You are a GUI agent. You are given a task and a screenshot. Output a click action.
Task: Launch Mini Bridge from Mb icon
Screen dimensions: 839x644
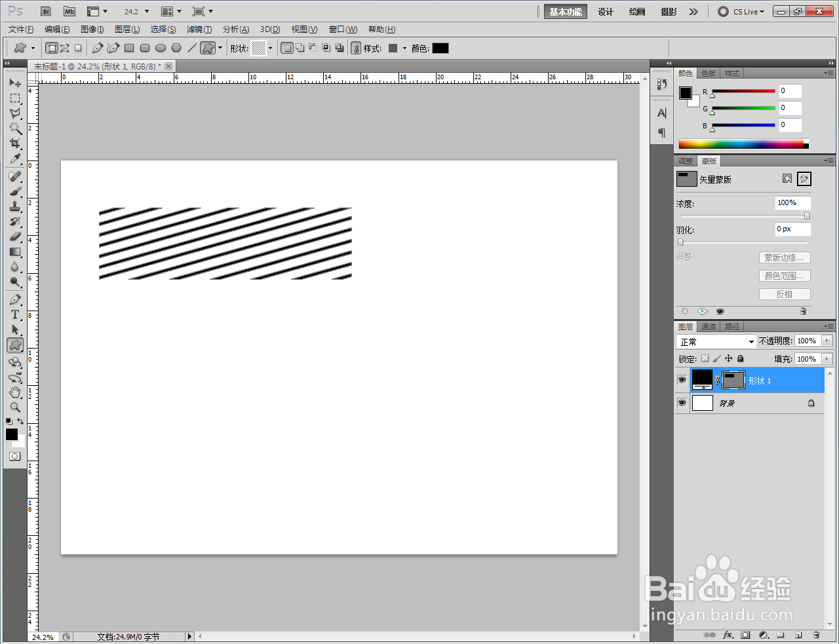click(69, 12)
